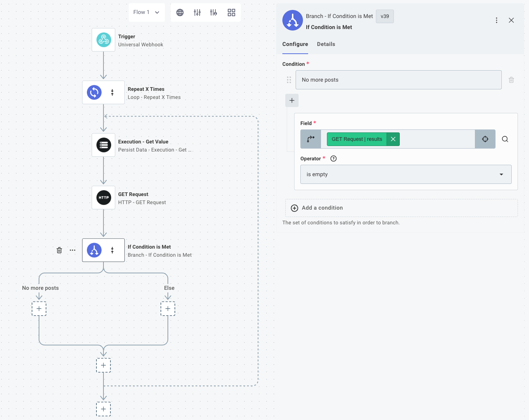
Task: Click the search magnifier next to Field
Action: (505, 139)
